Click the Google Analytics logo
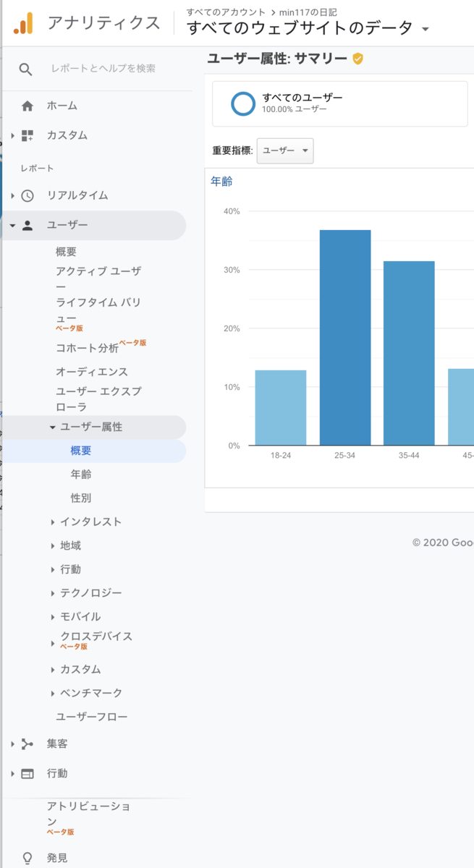474x868 pixels. 23,24
